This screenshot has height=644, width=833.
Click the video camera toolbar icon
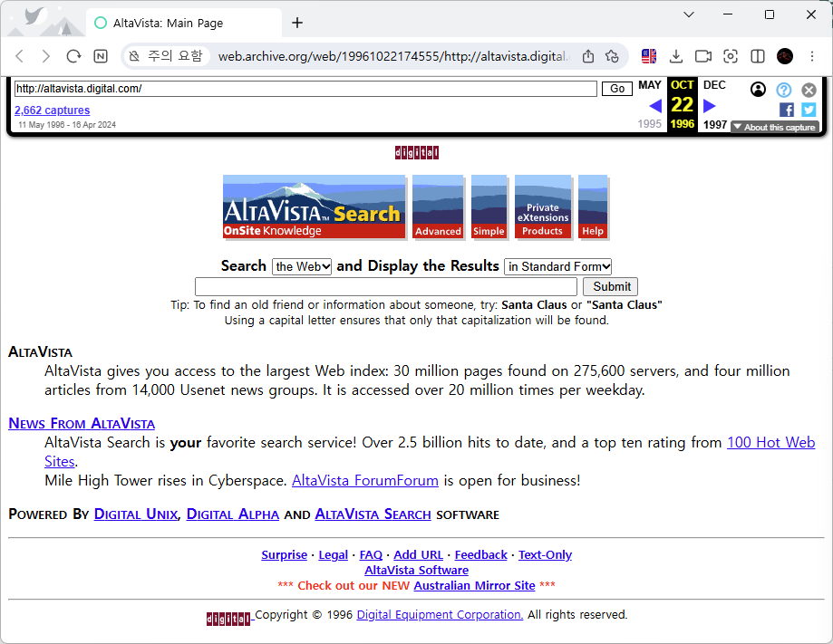point(703,56)
